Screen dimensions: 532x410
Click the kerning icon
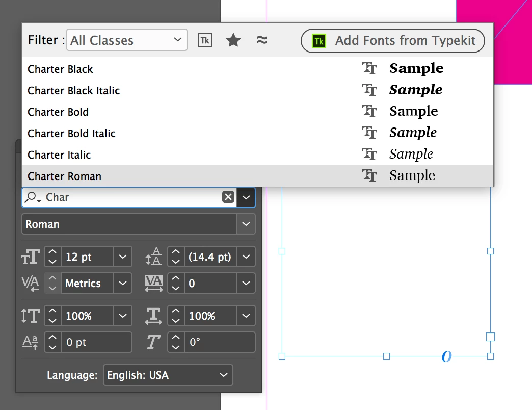31,283
